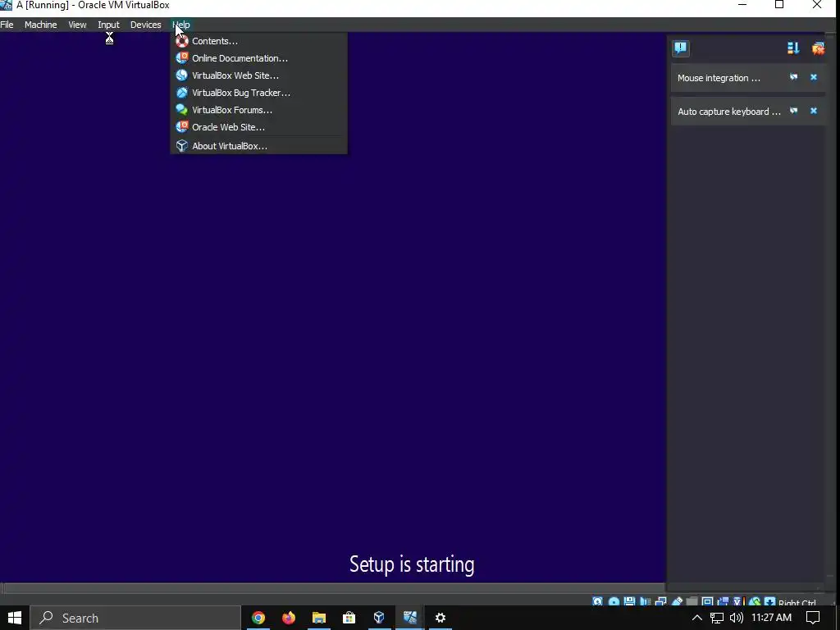Viewport: 840px width, 630px height.
Task: Open Google Chrome from the taskbar
Action: tap(258, 618)
